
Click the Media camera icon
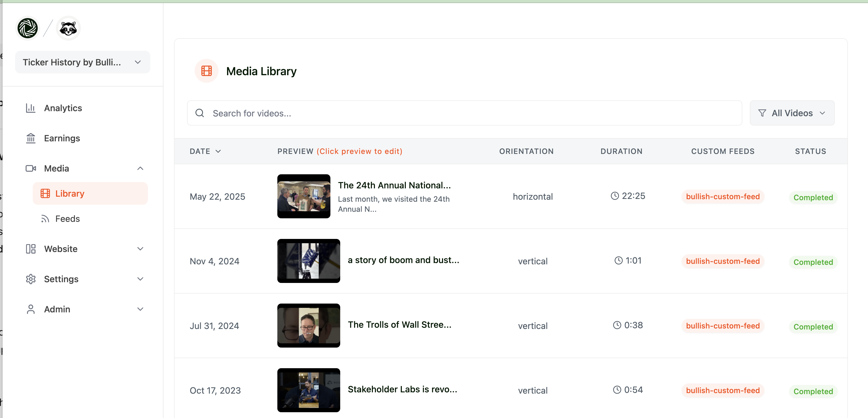point(31,168)
